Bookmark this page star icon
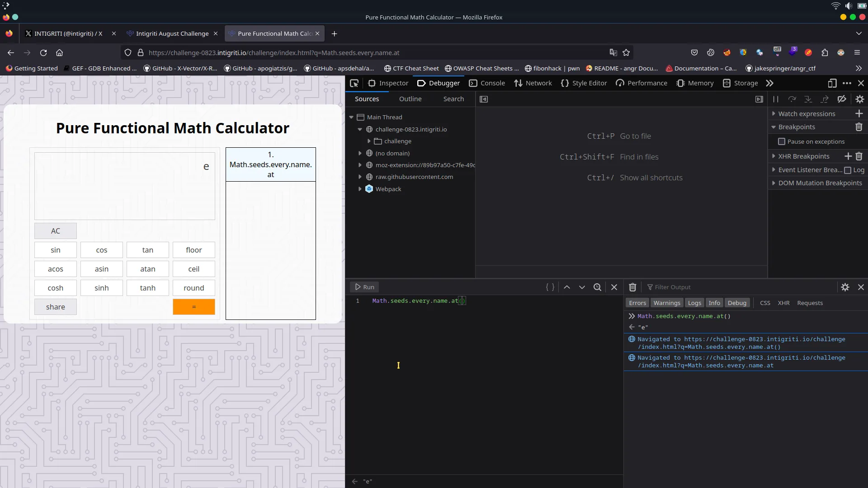This screenshot has height=488, width=868. point(626,53)
